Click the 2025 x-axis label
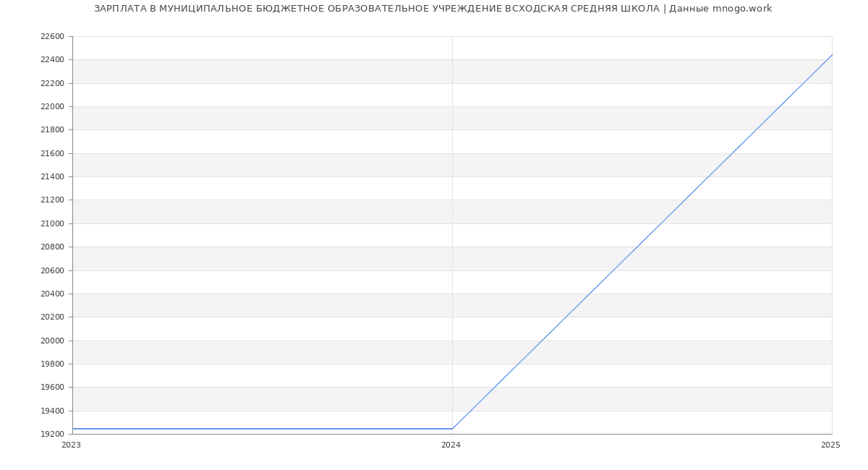This screenshot has width=868, height=470. (x=830, y=445)
